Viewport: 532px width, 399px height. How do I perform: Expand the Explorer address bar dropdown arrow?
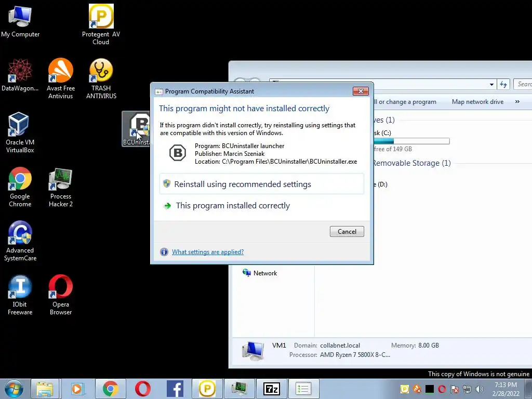point(491,85)
